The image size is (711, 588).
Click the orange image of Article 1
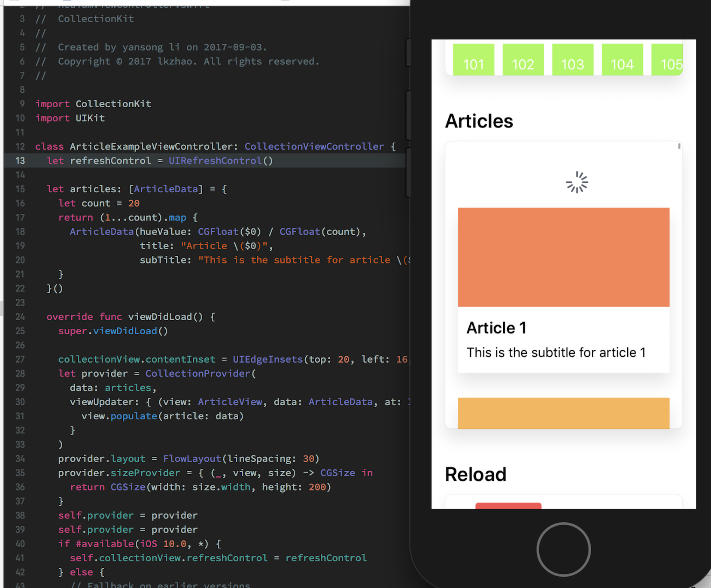563,257
